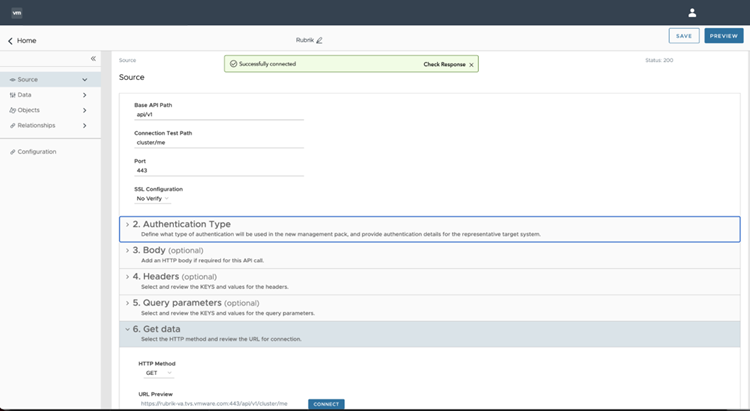Click the Port input field
This screenshot has width=750, height=411.
pos(218,170)
